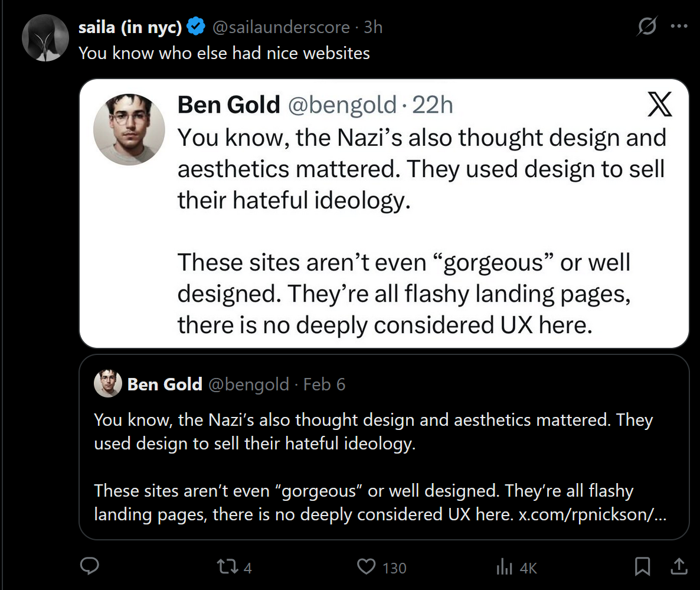Open the three-dot more options menu

679,27
